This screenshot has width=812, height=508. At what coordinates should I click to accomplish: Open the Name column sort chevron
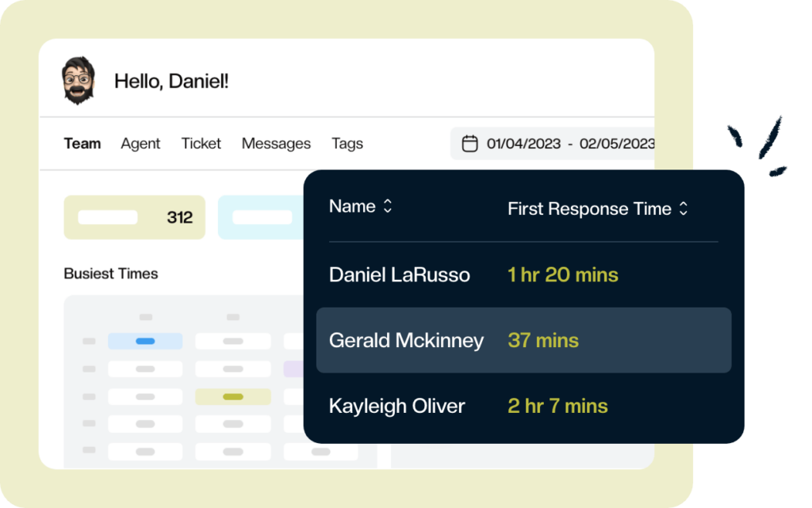tap(387, 206)
